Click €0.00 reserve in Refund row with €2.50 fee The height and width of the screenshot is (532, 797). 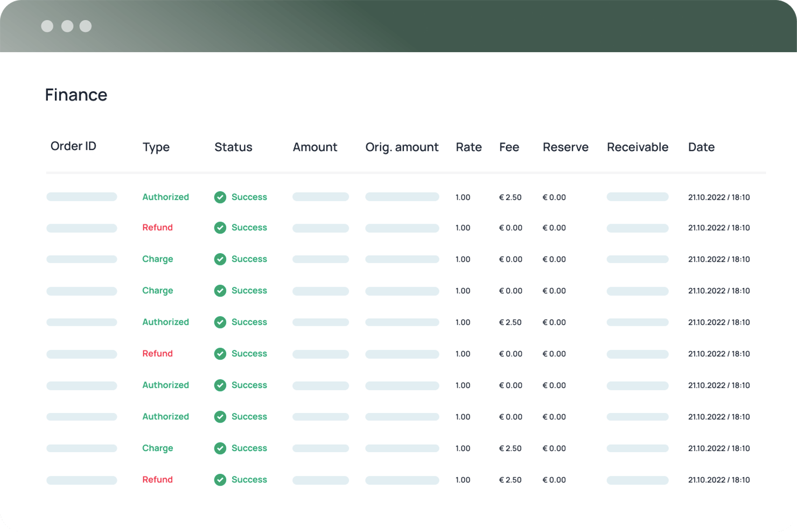click(x=554, y=480)
